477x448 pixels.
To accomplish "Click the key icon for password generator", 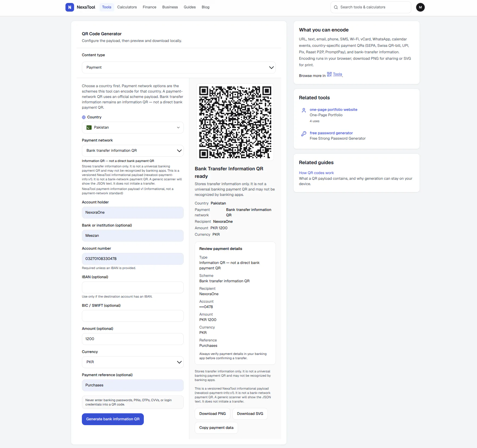I will click(304, 134).
